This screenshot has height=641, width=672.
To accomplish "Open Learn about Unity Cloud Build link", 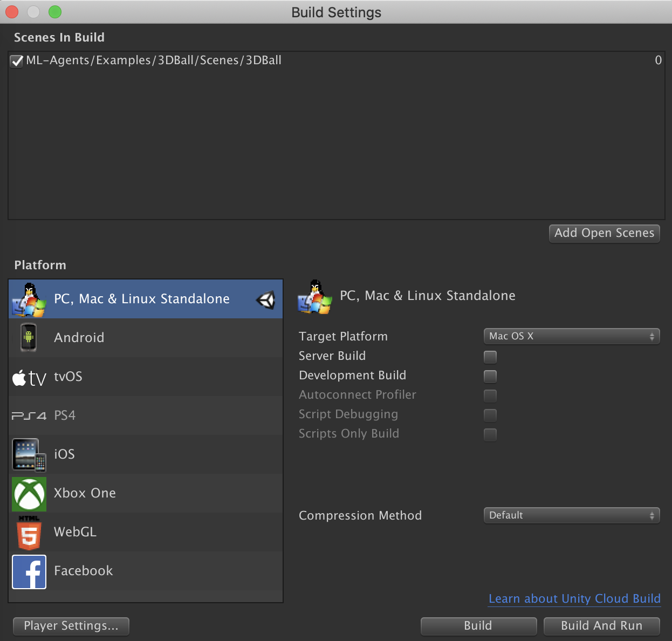I will 574,598.
